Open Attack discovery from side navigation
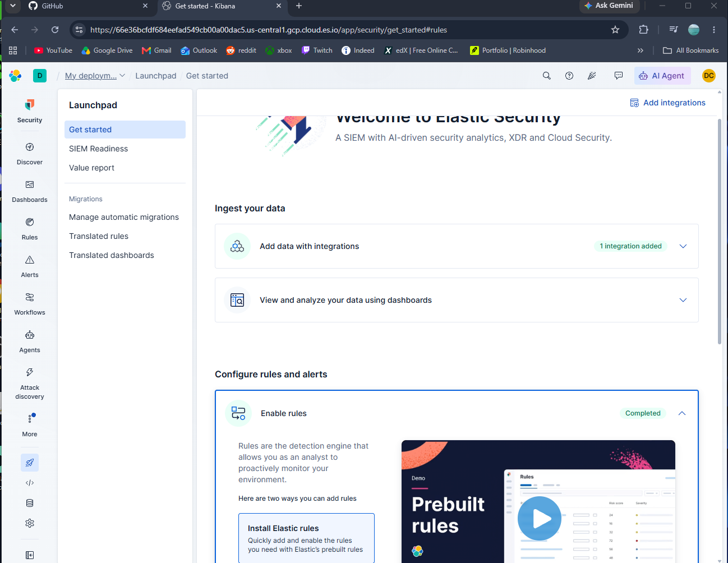Screen dimensions: 728x563 (x=30, y=383)
